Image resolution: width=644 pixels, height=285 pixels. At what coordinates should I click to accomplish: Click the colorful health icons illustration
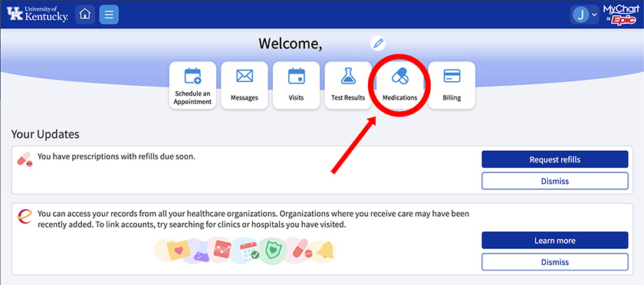coord(245,250)
